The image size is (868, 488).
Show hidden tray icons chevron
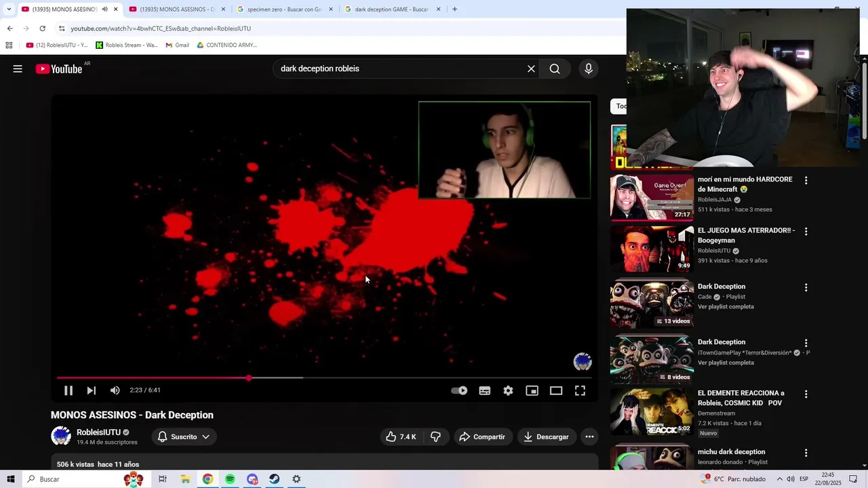[779, 479]
